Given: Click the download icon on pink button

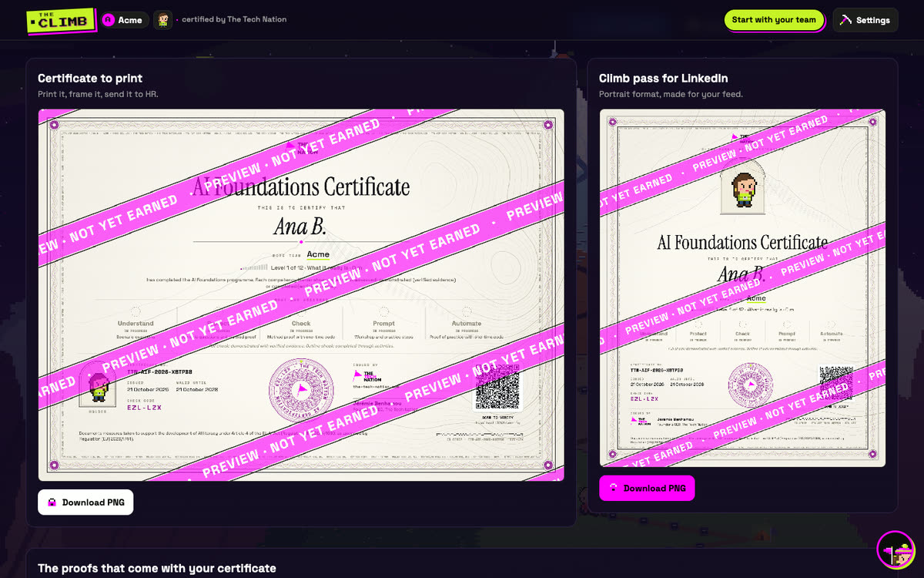Looking at the screenshot, I should click(x=614, y=489).
